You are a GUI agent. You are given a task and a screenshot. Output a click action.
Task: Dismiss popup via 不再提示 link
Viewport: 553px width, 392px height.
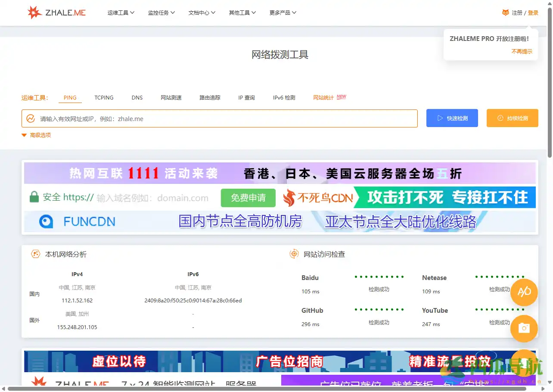pos(522,51)
